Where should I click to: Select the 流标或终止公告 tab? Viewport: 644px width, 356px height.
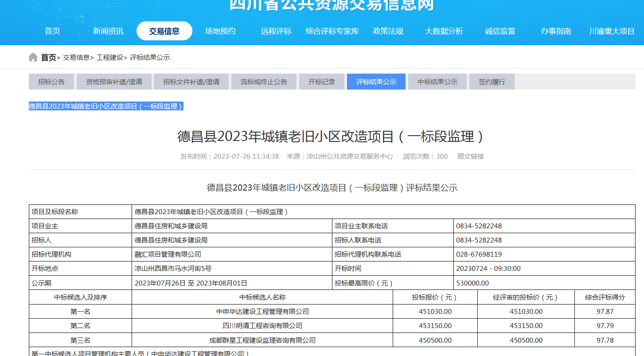tap(264, 82)
